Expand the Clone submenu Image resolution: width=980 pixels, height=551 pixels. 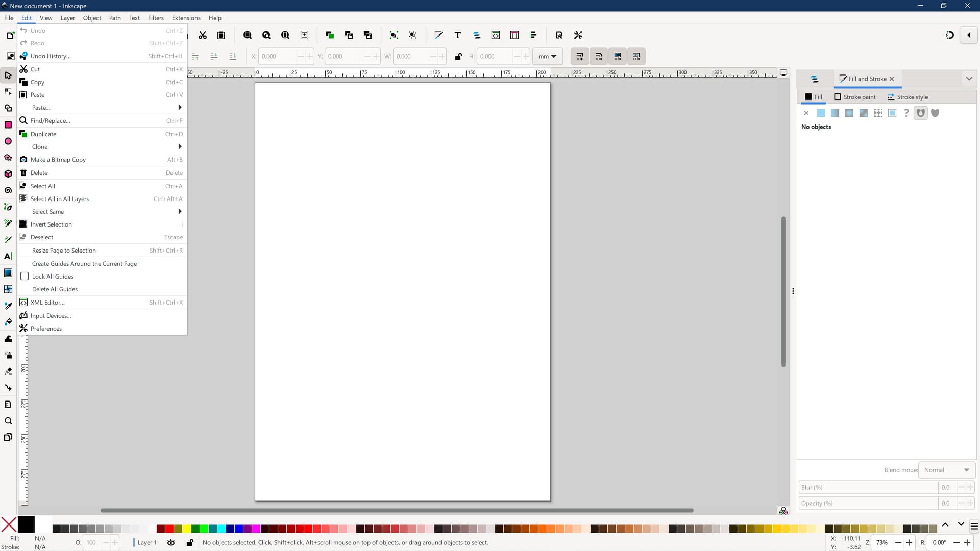click(x=103, y=147)
